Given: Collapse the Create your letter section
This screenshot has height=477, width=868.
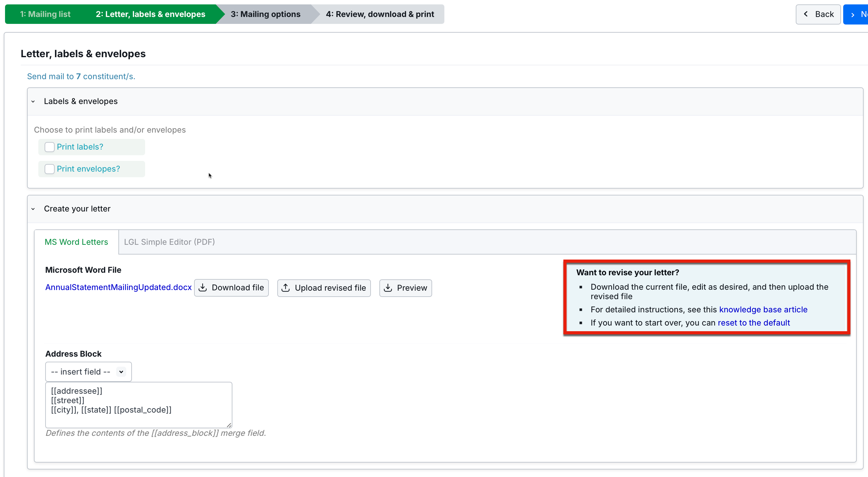Looking at the screenshot, I should tap(33, 209).
